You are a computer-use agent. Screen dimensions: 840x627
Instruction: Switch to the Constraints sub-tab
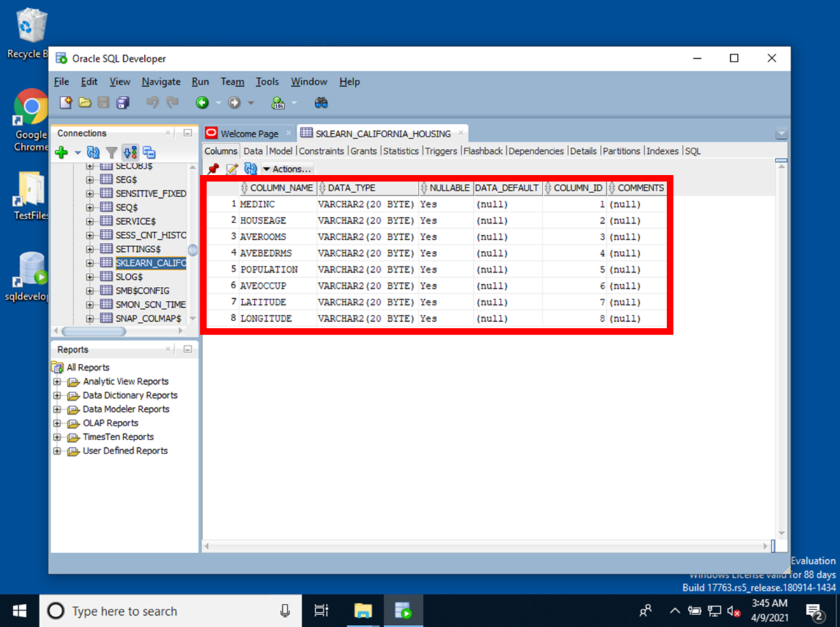coord(321,150)
